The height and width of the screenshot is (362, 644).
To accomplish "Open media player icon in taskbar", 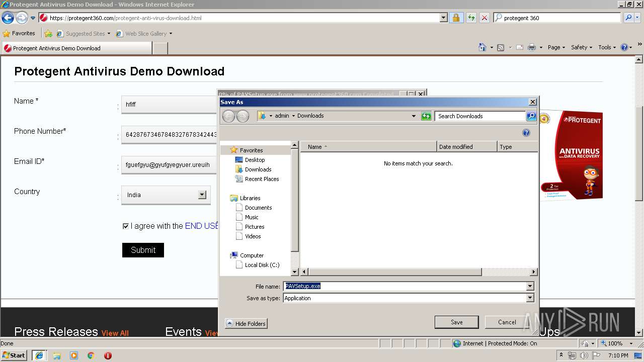I will [x=74, y=355].
